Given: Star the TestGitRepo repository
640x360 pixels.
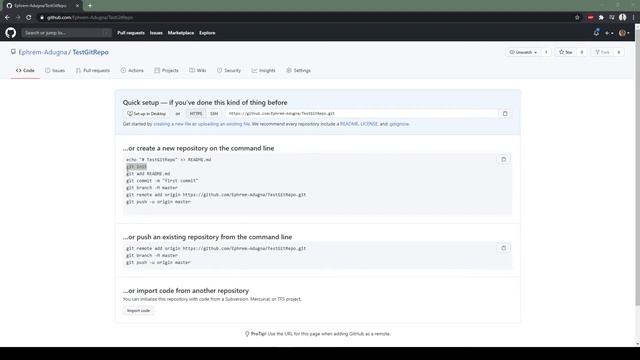Looking at the screenshot, I should pyautogui.click(x=566, y=52).
